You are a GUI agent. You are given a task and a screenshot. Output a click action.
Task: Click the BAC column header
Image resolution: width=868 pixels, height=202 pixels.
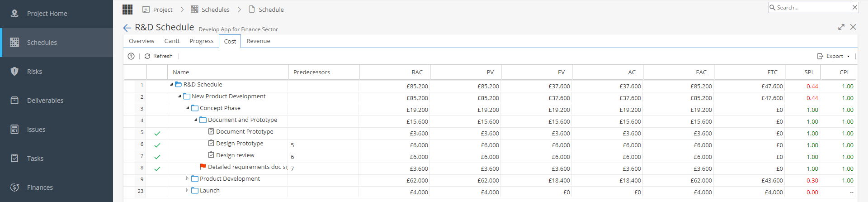click(394, 72)
